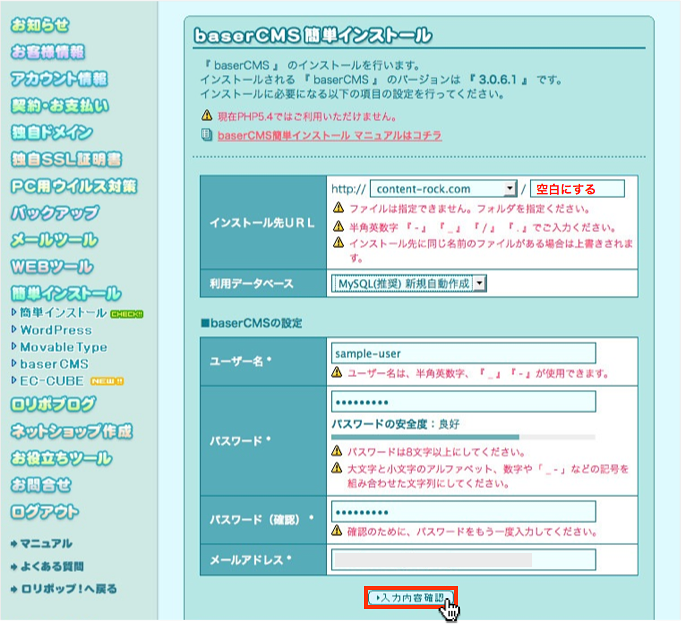Open the お問合せ menu
The image size is (681, 624).
41,485
